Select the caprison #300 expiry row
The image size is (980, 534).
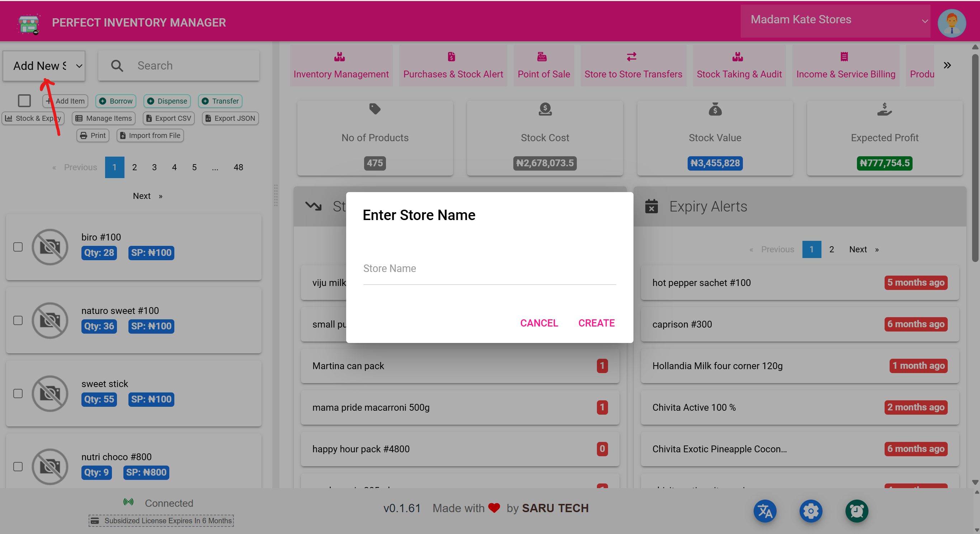click(799, 325)
